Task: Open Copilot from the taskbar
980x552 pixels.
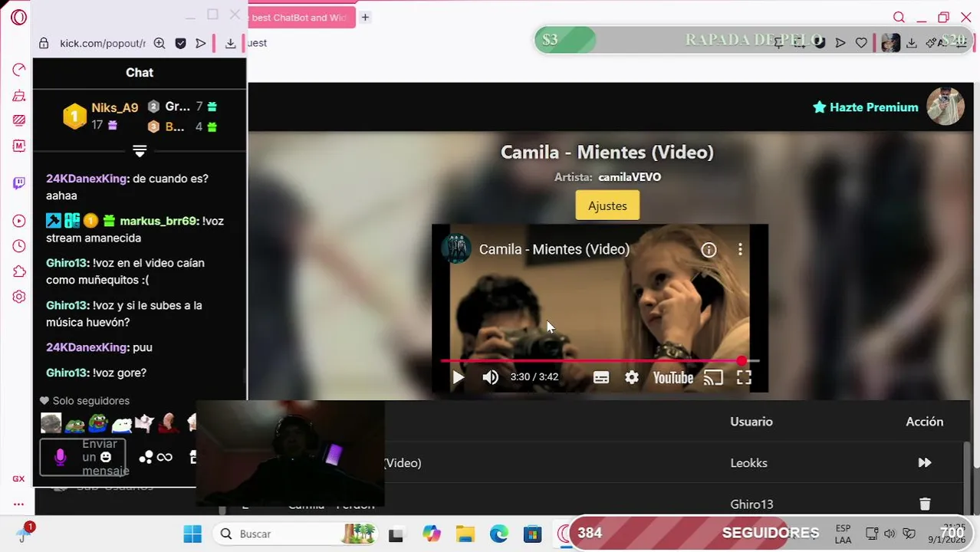Action: tap(431, 534)
